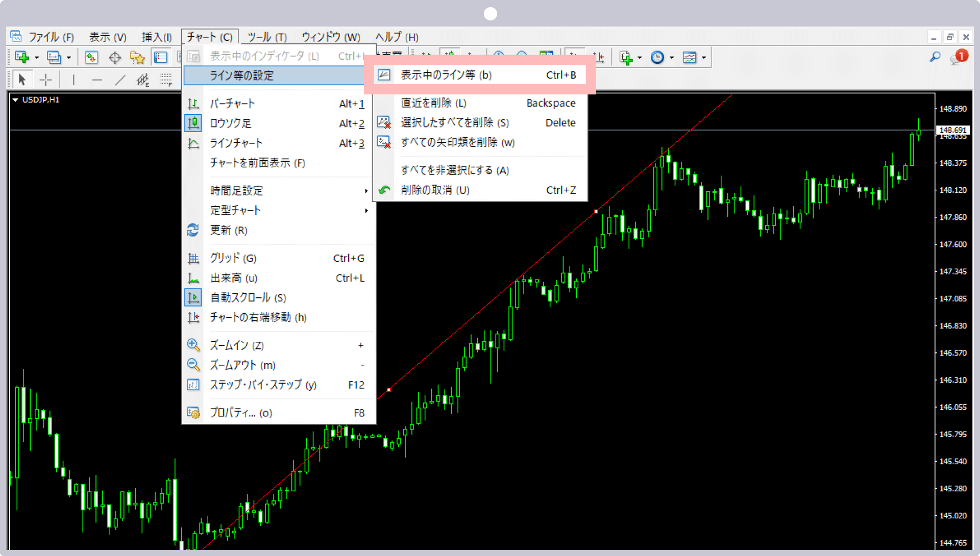
Task: Open the chat notification bubble icon
Action: click(959, 57)
